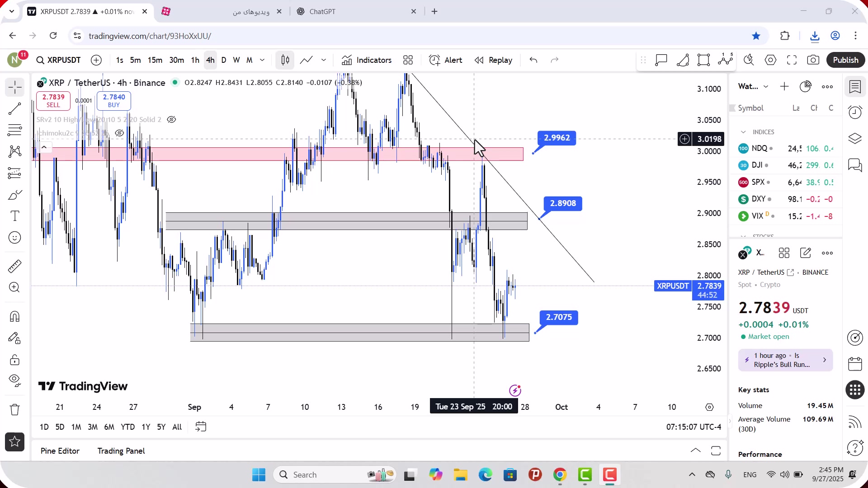Open the object tree layers panel
868x488 pixels.
pyautogui.click(x=855, y=138)
